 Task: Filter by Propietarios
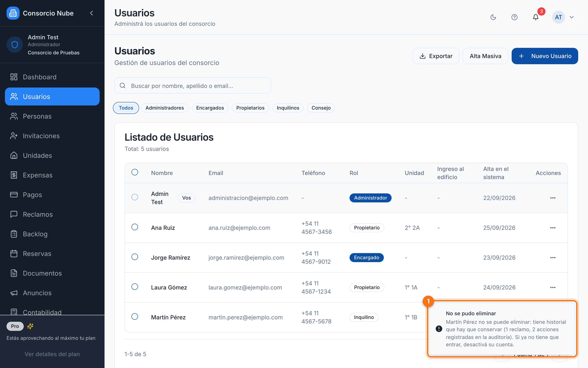(x=250, y=108)
